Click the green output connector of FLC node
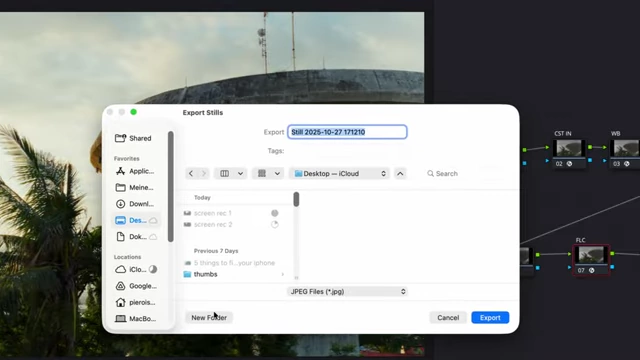Viewport: 640px width, 360px height. point(612,253)
